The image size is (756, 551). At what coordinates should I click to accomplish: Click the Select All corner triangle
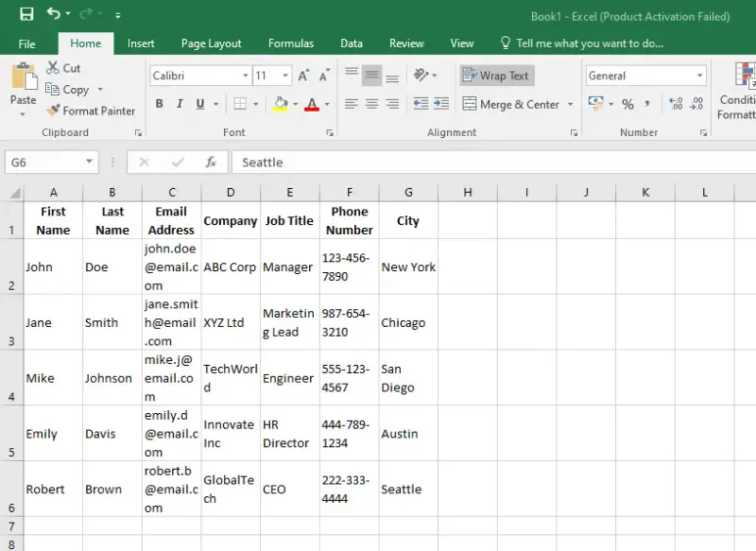click(x=15, y=194)
